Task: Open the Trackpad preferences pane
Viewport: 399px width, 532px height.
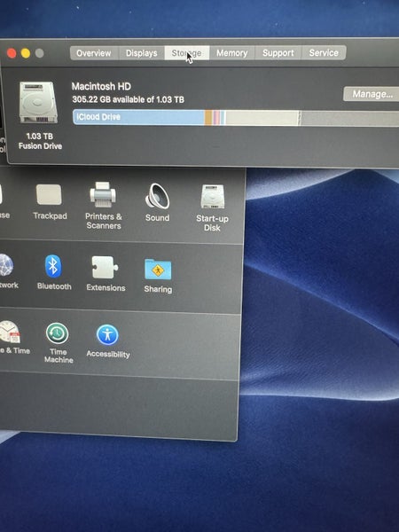Action: 50,202
